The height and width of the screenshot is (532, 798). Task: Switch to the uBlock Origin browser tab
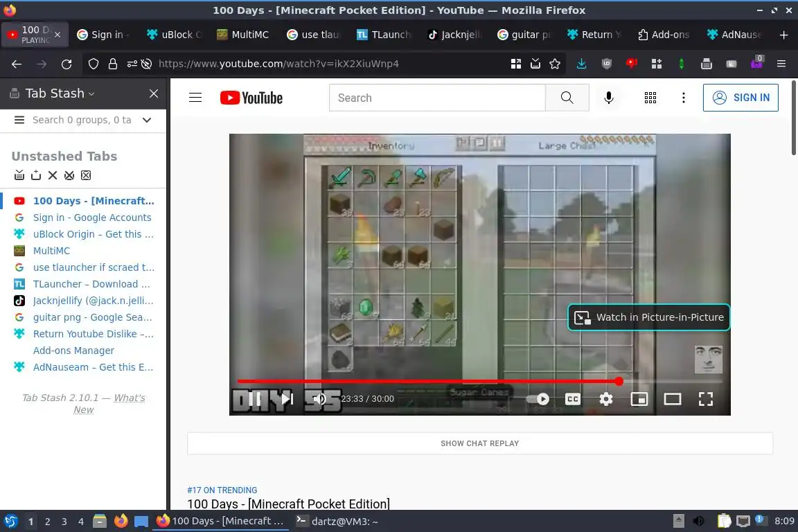[x=174, y=35]
